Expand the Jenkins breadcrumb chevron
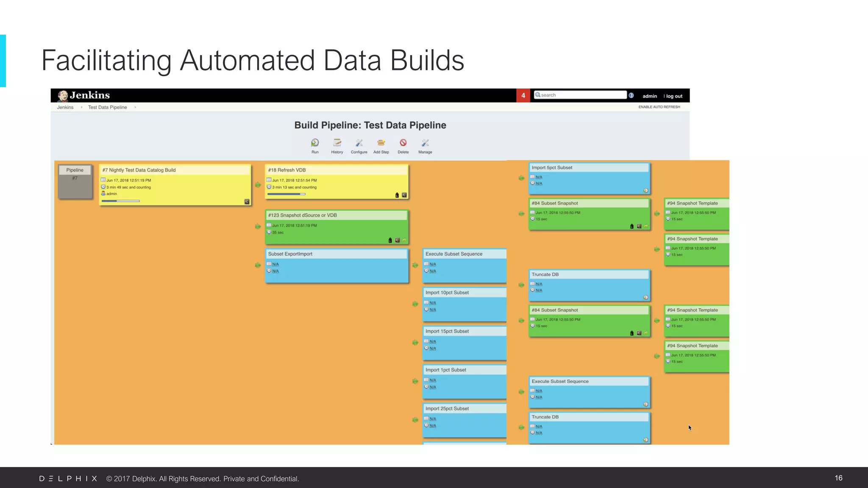The image size is (868, 488). [x=81, y=108]
